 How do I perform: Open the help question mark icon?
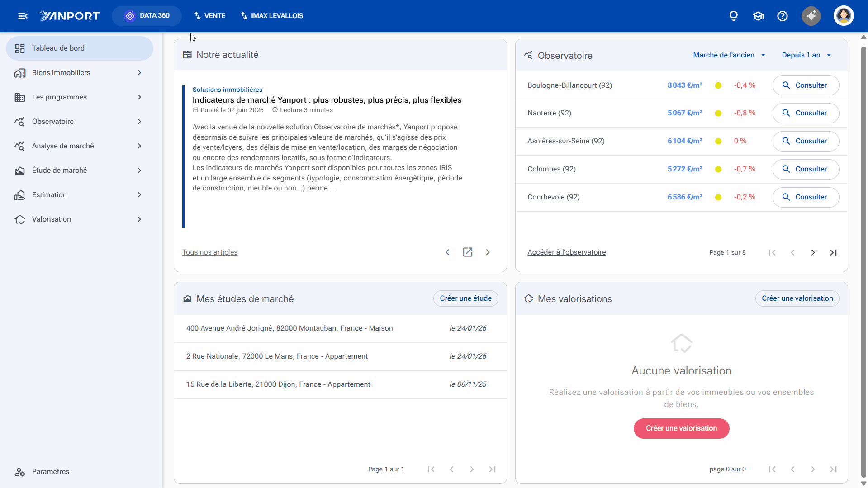(783, 16)
